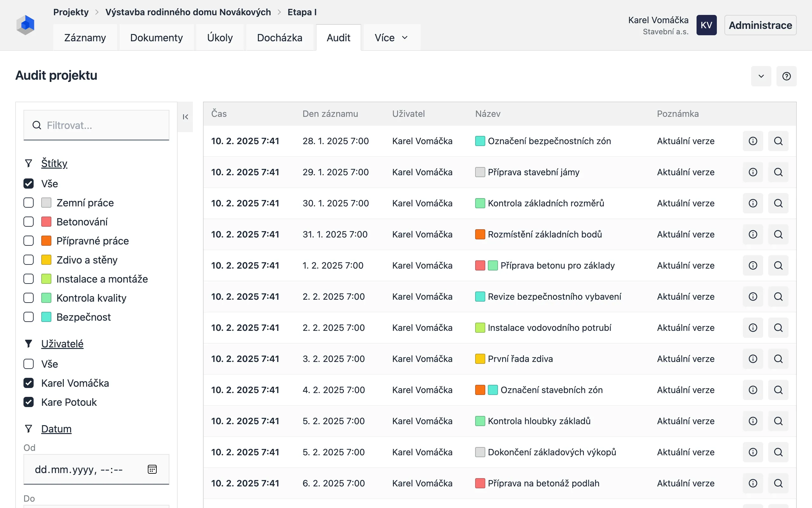Check the Bezpečnost tag filter

tap(29, 317)
